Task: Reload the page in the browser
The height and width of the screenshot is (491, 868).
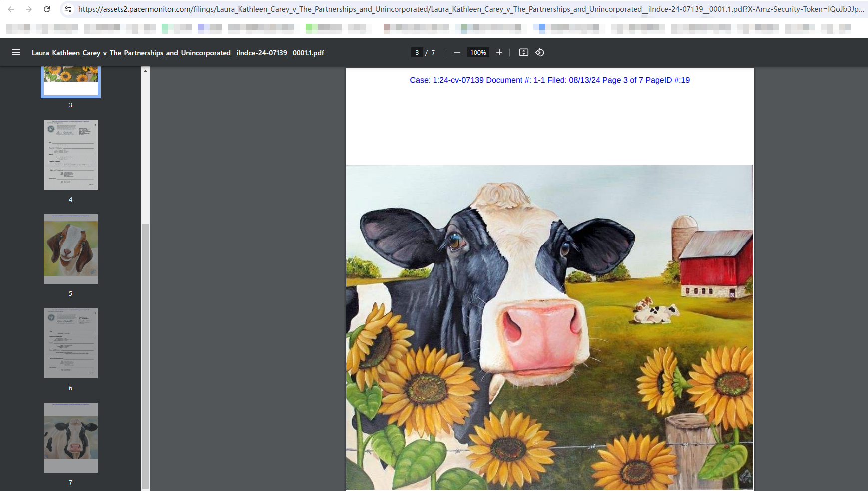Action: (47, 9)
